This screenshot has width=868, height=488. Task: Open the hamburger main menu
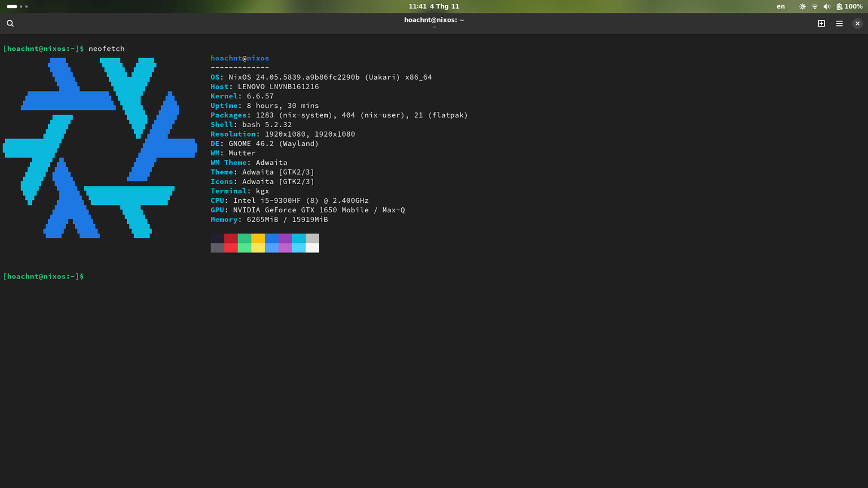pyautogui.click(x=840, y=23)
